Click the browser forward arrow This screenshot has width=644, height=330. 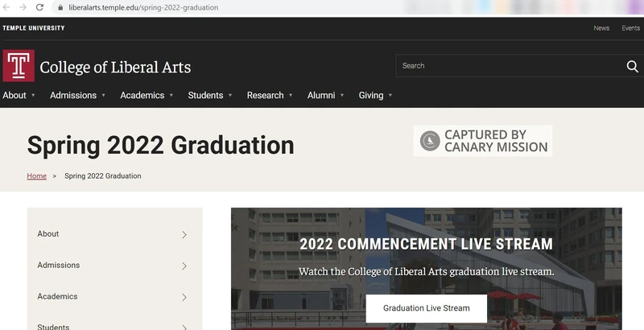(x=23, y=7)
